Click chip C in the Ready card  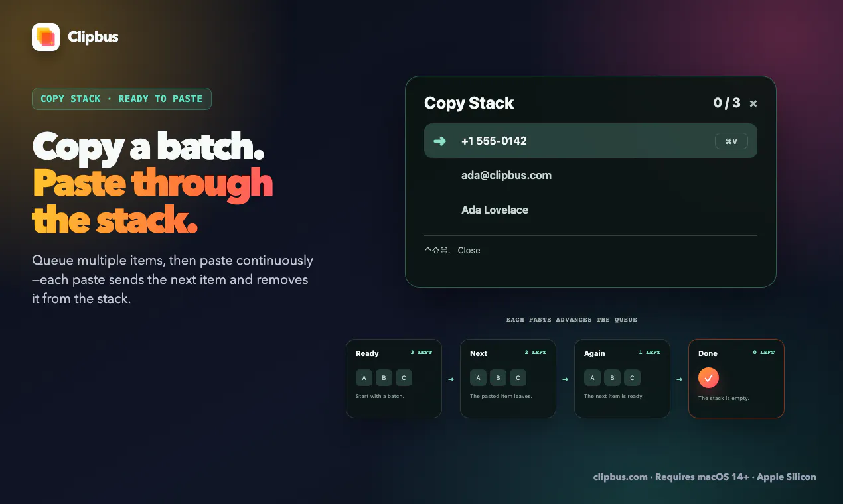point(404,378)
